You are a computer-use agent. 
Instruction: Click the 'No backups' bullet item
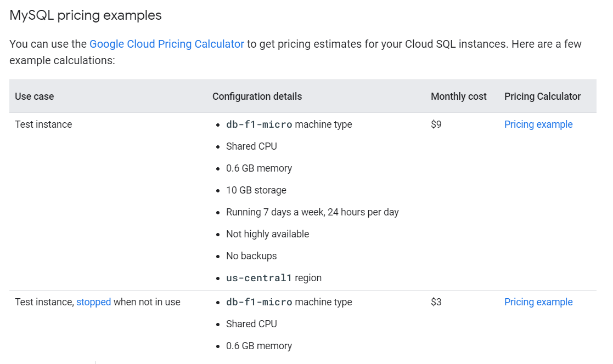[251, 256]
